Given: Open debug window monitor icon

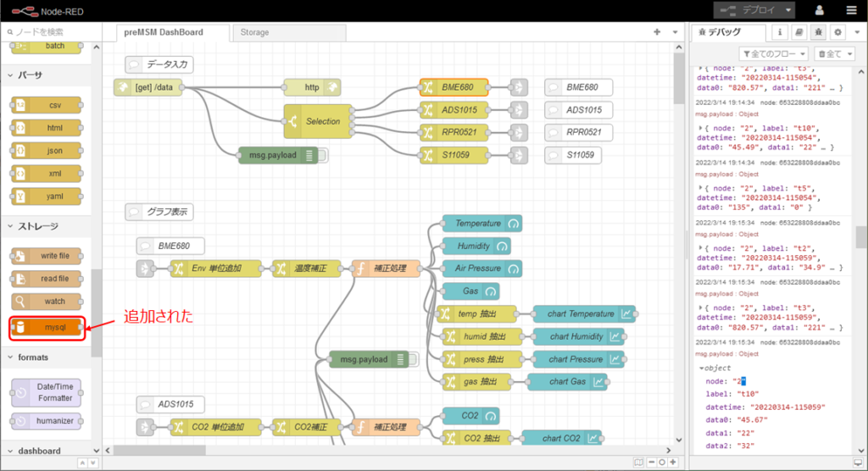Looking at the screenshot, I should (858, 463).
